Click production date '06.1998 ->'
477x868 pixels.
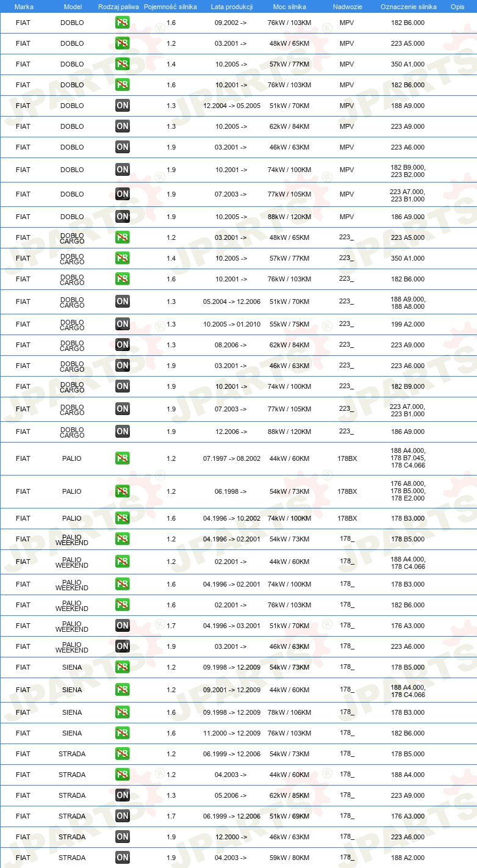click(231, 491)
